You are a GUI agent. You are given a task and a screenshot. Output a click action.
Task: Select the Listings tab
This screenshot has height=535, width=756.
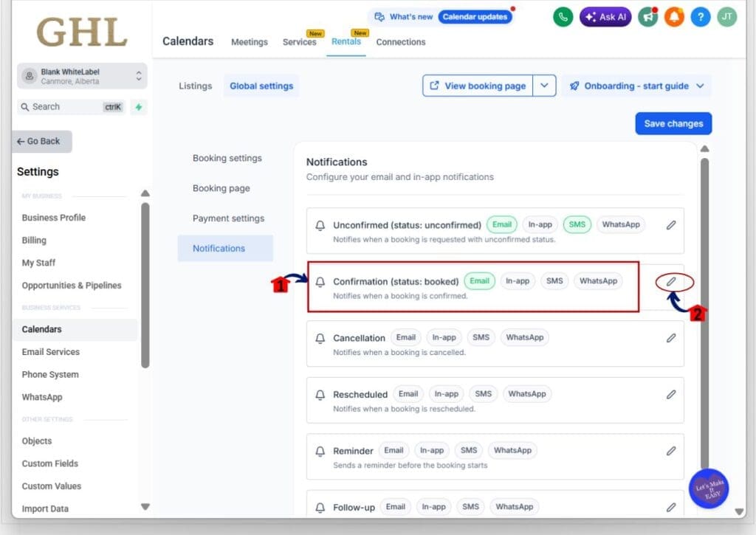tap(195, 86)
